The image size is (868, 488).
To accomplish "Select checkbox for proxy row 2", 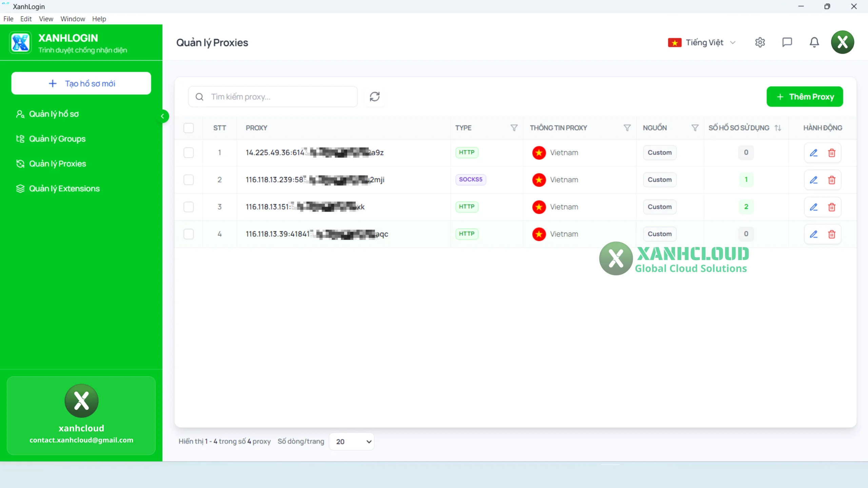I will [x=189, y=180].
